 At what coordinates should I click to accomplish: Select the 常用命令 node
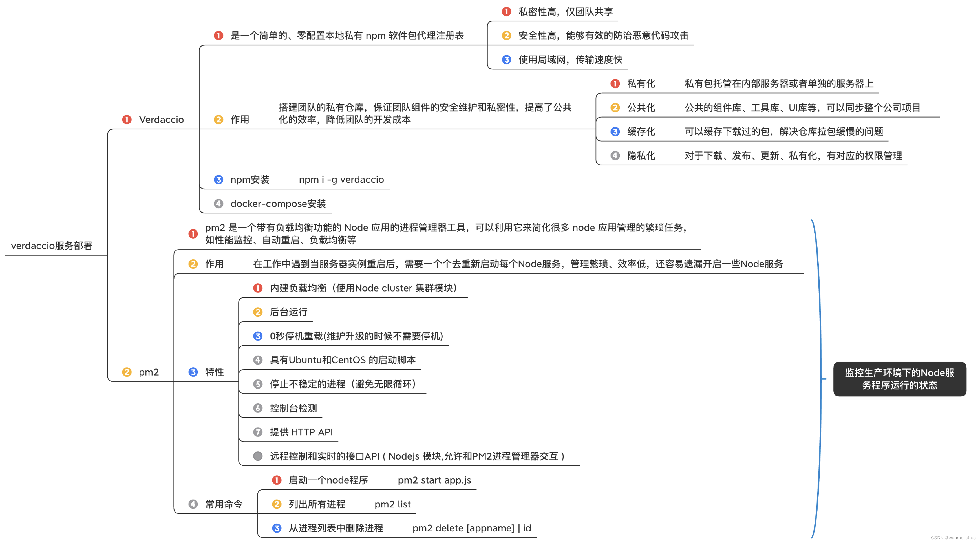point(224,504)
